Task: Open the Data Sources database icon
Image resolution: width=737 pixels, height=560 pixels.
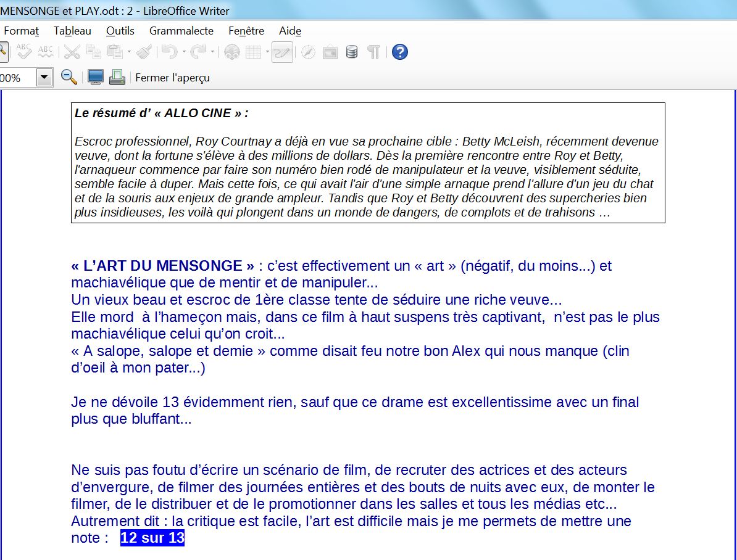Action: click(x=352, y=52)
